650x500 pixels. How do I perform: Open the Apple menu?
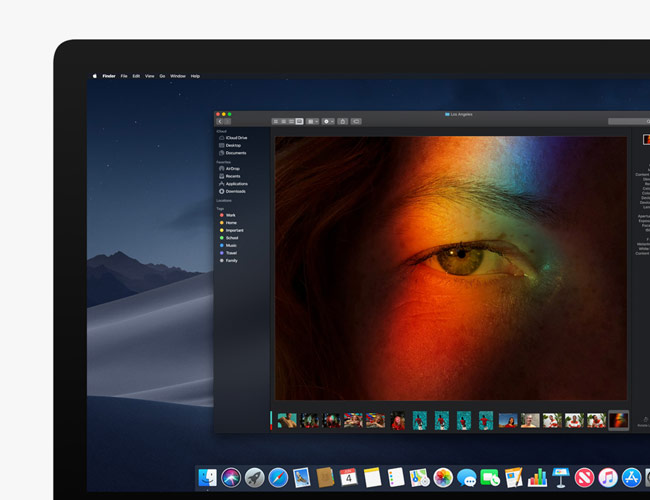point(96,76)
